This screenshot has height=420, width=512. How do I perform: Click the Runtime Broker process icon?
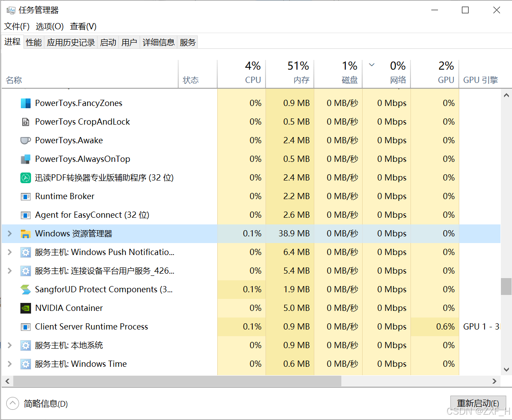(x=25, y=196)
